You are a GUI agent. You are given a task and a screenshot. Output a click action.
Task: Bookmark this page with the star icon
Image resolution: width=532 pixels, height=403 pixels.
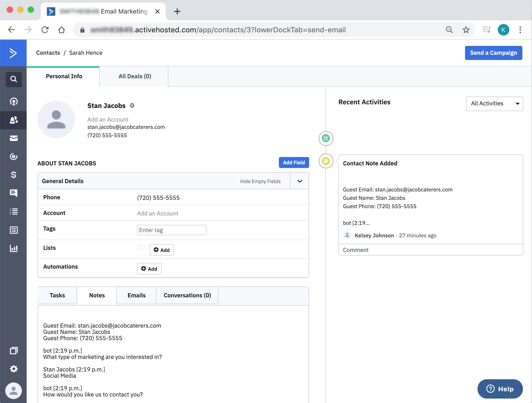pyautogui.click(x=466, y=30)
